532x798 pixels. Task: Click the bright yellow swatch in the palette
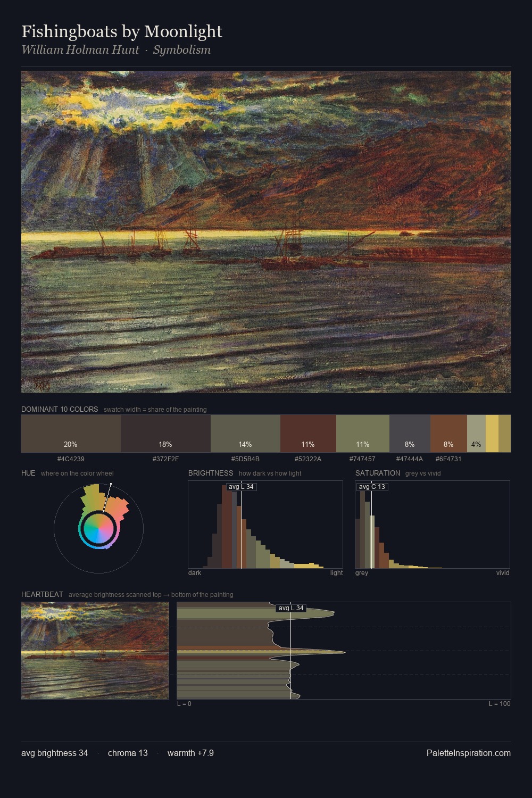(x=492, y=434)
